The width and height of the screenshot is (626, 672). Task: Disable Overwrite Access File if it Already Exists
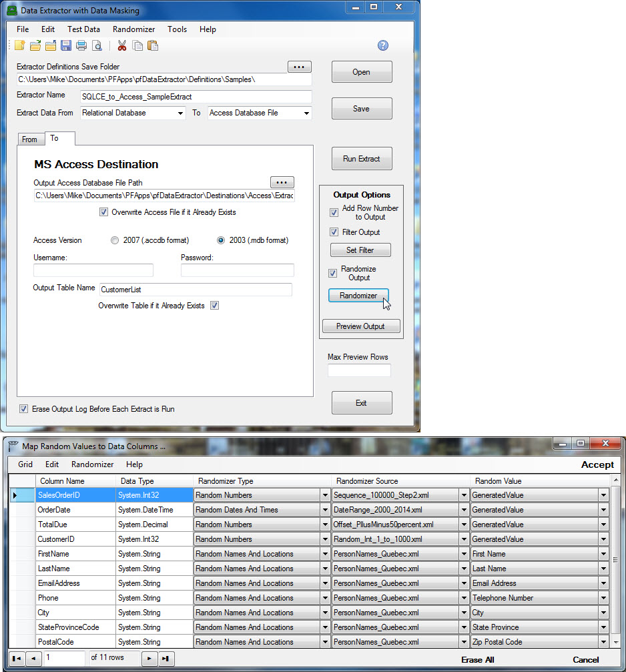tap(103, 213)
